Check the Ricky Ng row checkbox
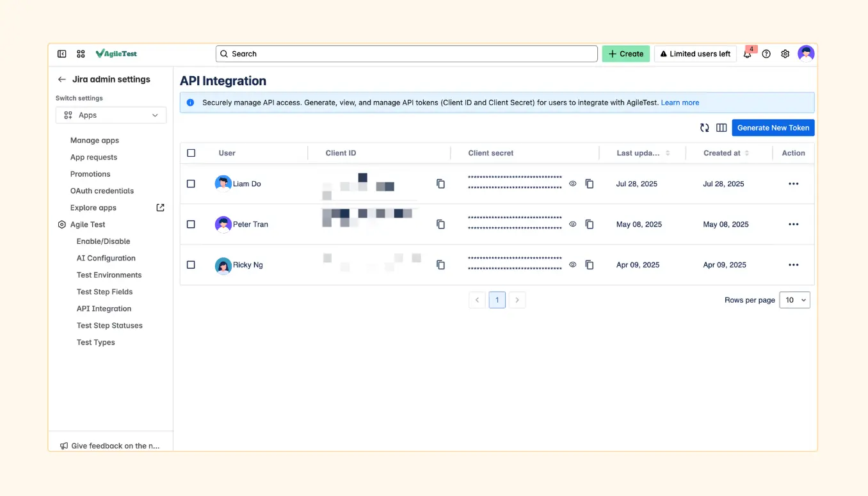 tap(191, 264)
